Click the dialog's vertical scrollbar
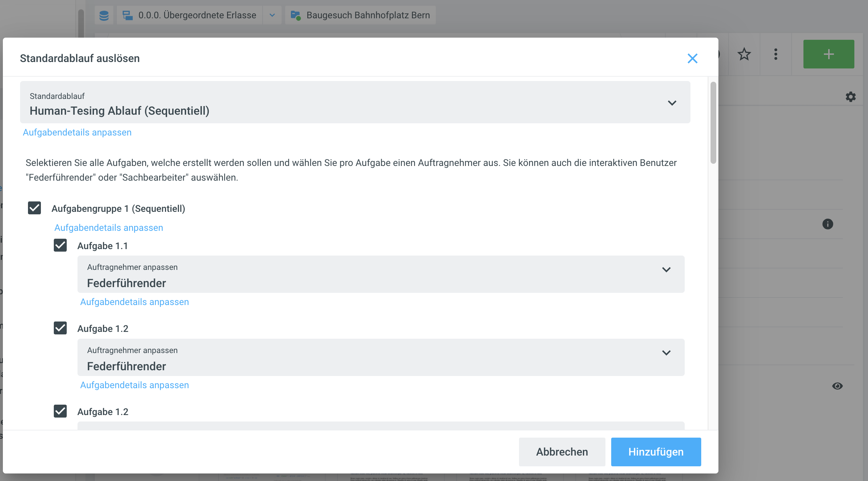This screenshot has width=868, height=481. [713, 123]
